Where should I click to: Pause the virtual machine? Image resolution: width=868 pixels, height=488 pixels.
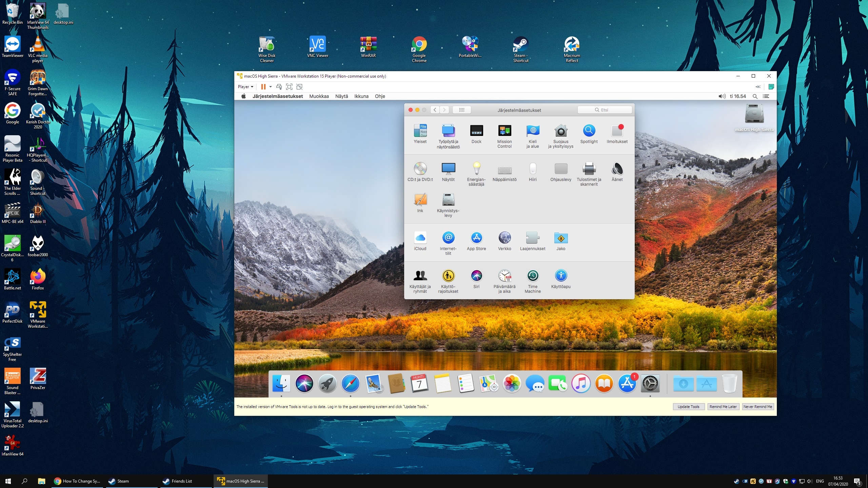pos(263,87)
